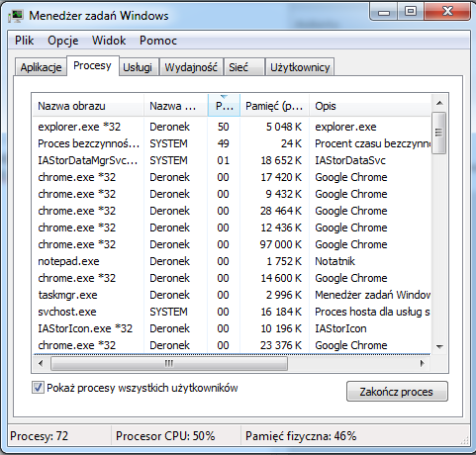Sort by 'Pamięć' column header

274,106
